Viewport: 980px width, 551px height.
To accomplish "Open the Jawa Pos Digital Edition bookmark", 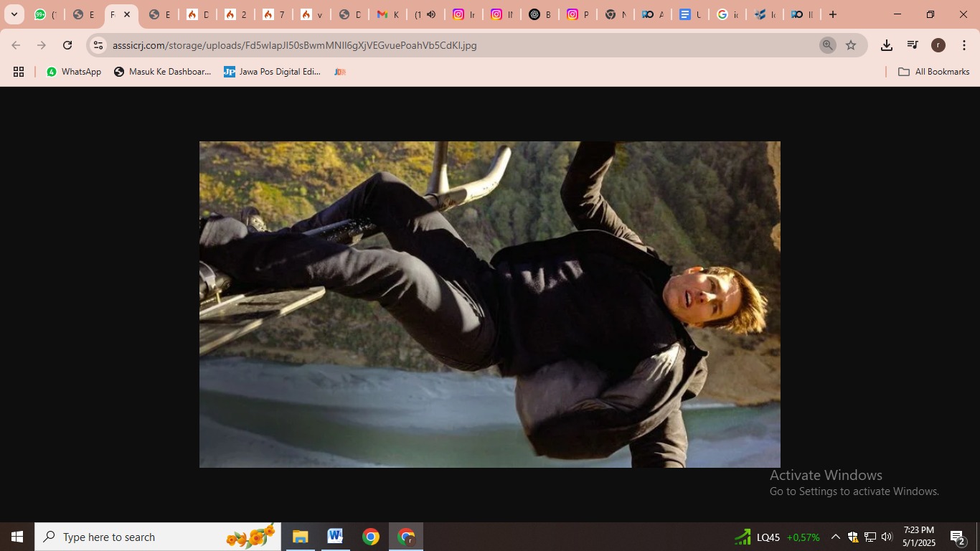I will point(272,72).
